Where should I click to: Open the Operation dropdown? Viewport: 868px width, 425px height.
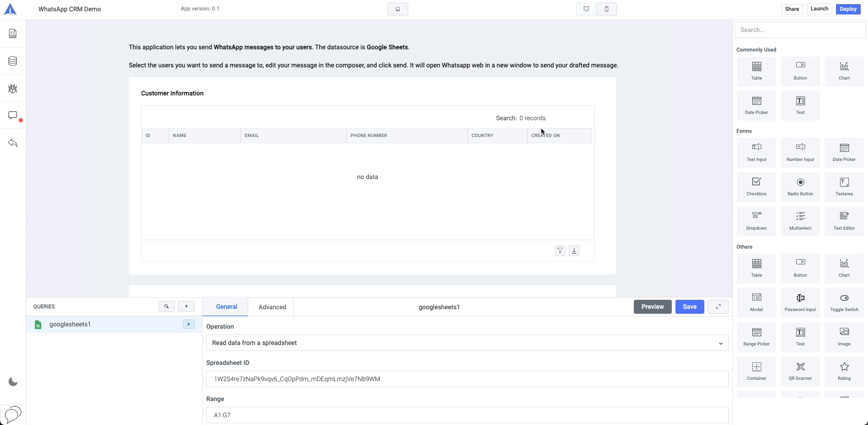pos(467,343)
